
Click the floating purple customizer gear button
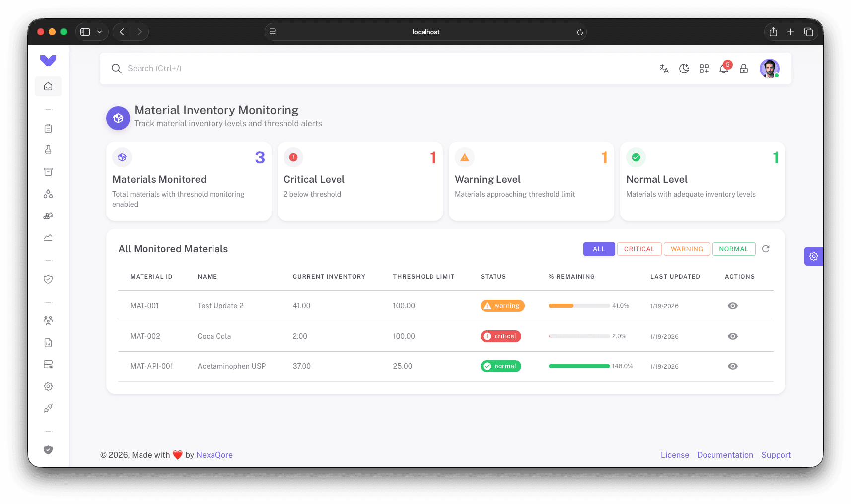point(813,256)
